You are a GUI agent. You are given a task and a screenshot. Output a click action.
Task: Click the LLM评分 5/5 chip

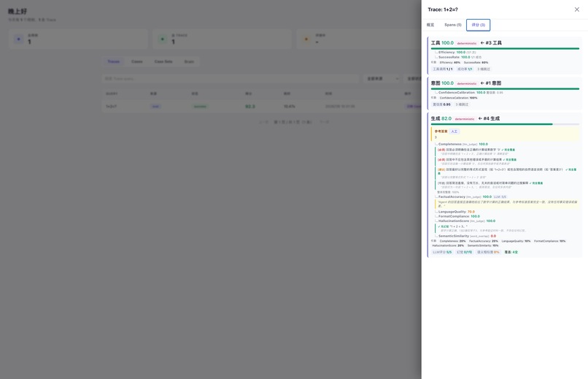tap(442, 252)
